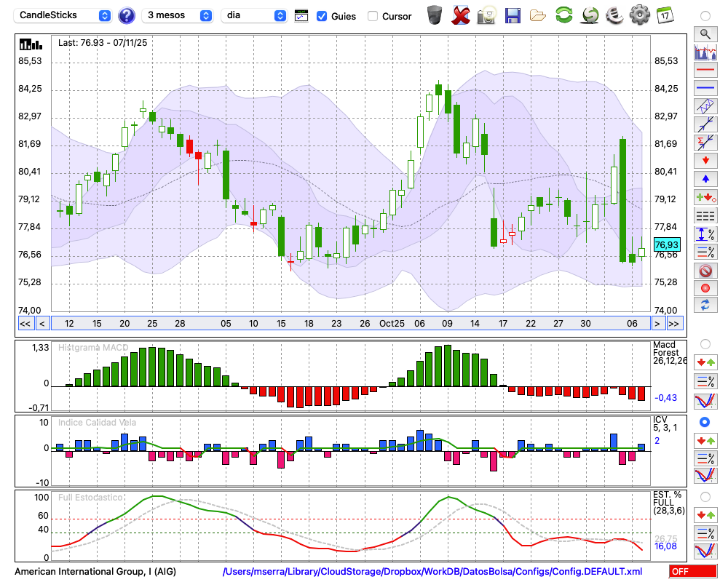Screen dimensions: 728x582
Task: Select the red horizontal line tool
Action: 705,71
